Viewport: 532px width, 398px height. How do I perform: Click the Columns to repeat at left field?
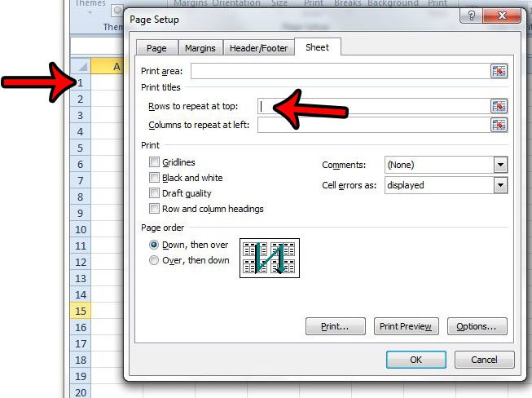pos(374,125)
